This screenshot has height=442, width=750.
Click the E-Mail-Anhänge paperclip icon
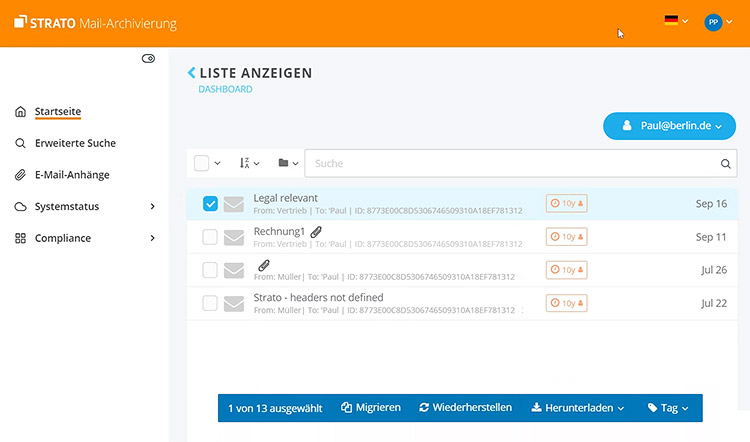[20, 175]
